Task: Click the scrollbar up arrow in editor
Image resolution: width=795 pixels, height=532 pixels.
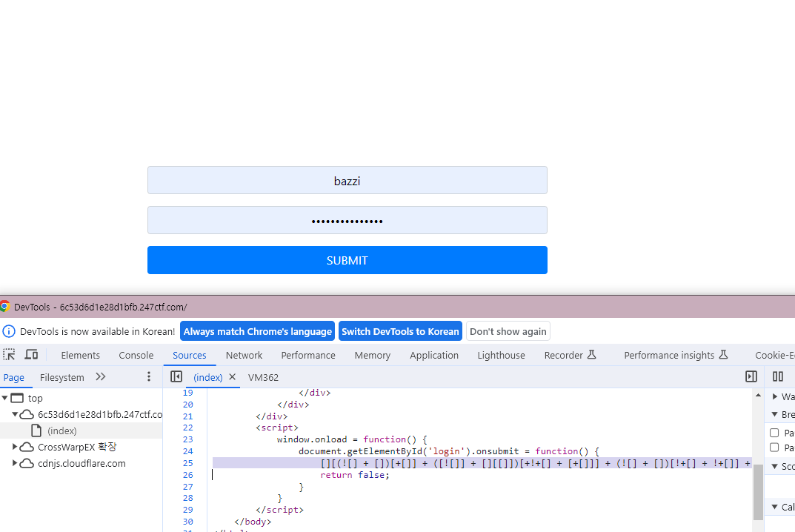Action: (758, 395)
